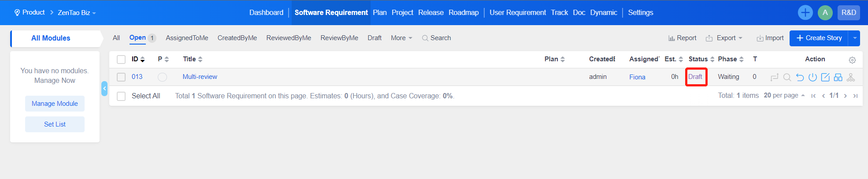The image size is (868, 179).
Task: Switch to the AssignedToMe tab
Action: (x=187, y=38)
